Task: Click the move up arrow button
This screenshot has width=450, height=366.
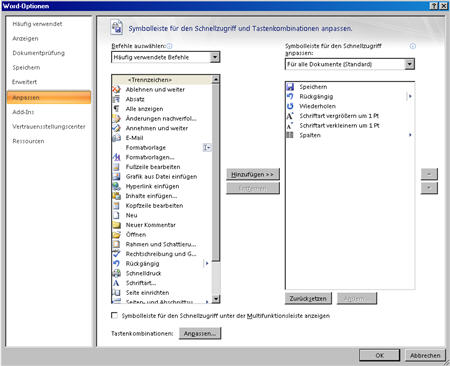Action: [x=429, y=174]
